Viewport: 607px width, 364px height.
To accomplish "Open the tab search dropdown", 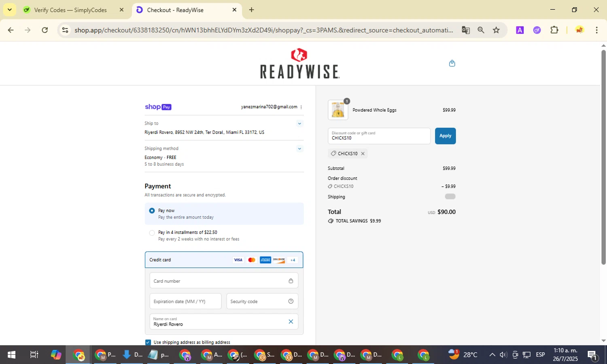I will coord(9,10).
